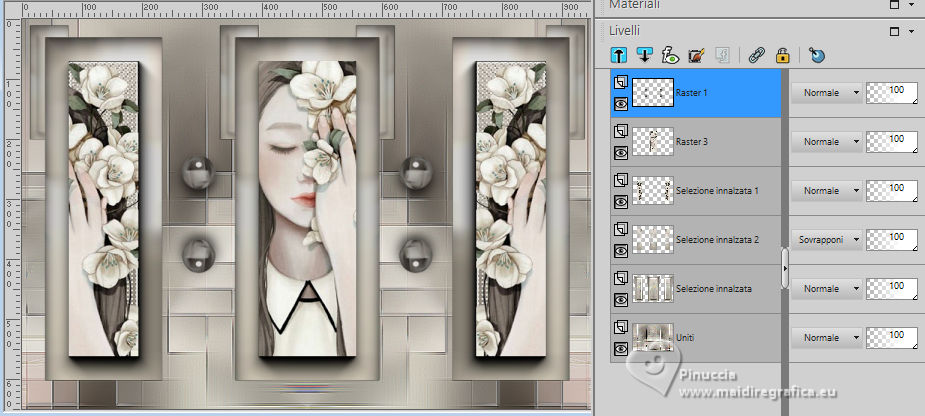Hide the Uniti layer
Image resolution: width=925 pixels, height=416 pixels.
coord(621,349)
